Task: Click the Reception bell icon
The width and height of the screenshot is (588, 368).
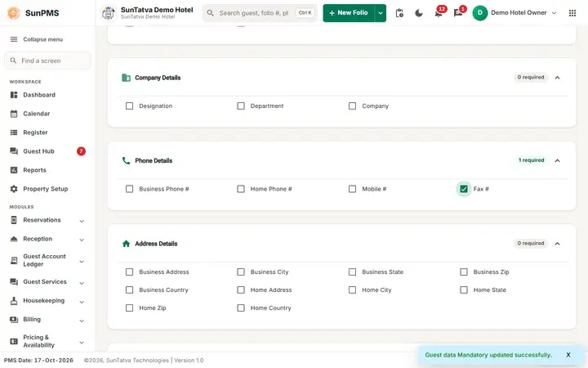Action: click(14, 239)
